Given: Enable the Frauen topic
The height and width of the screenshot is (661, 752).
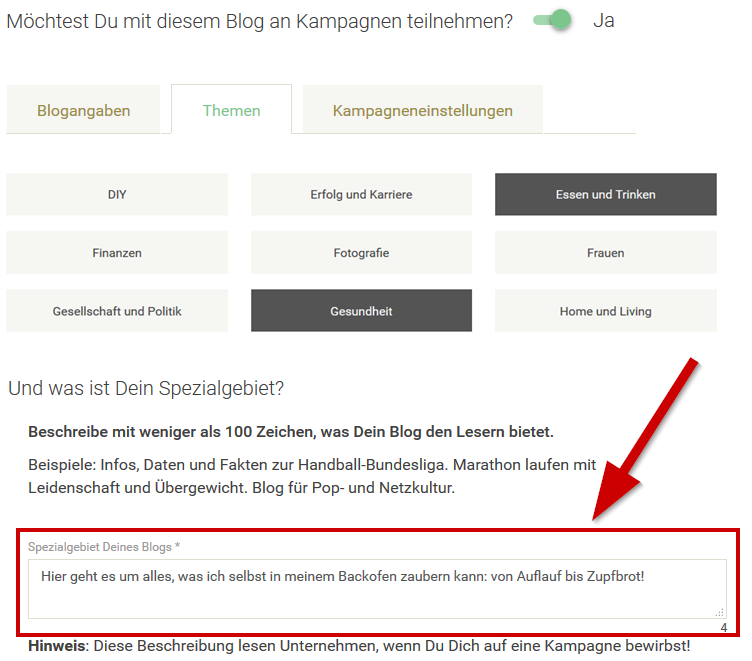Looking at the screenshot, I should click(605, 253).
